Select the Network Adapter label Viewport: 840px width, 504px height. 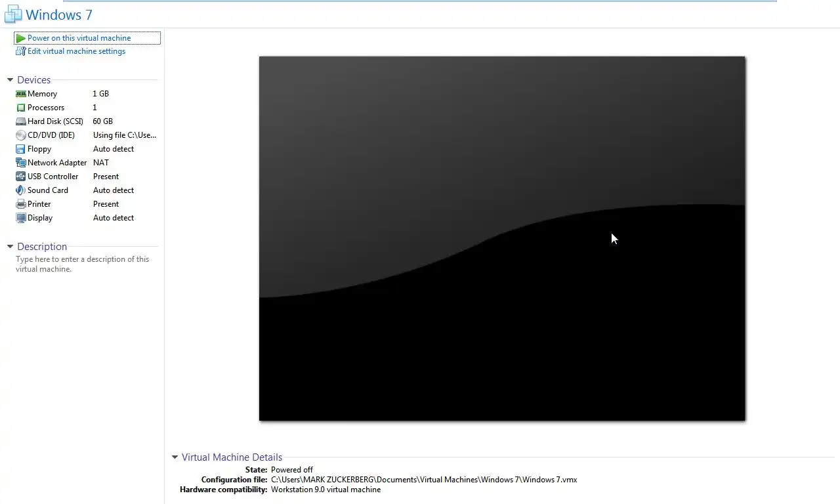click(x=57, y=163)
